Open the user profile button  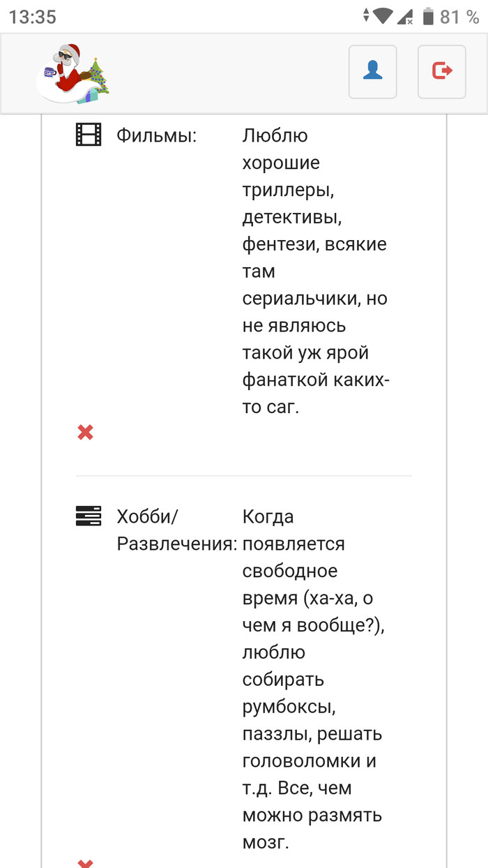click(x=372, y=72)
